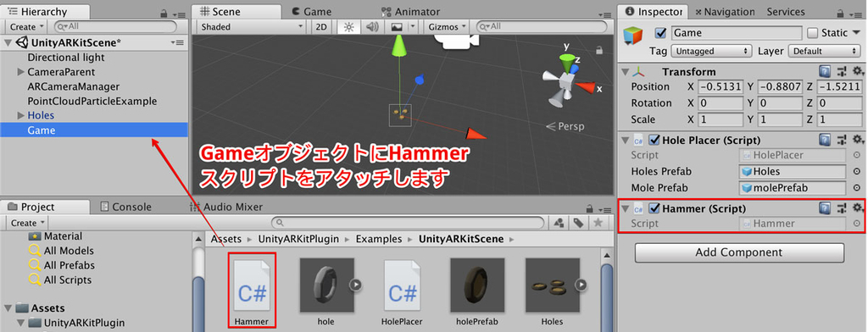868x332 pixels.
Task: Click favorites star icon in Project
Action: [598, 223]
